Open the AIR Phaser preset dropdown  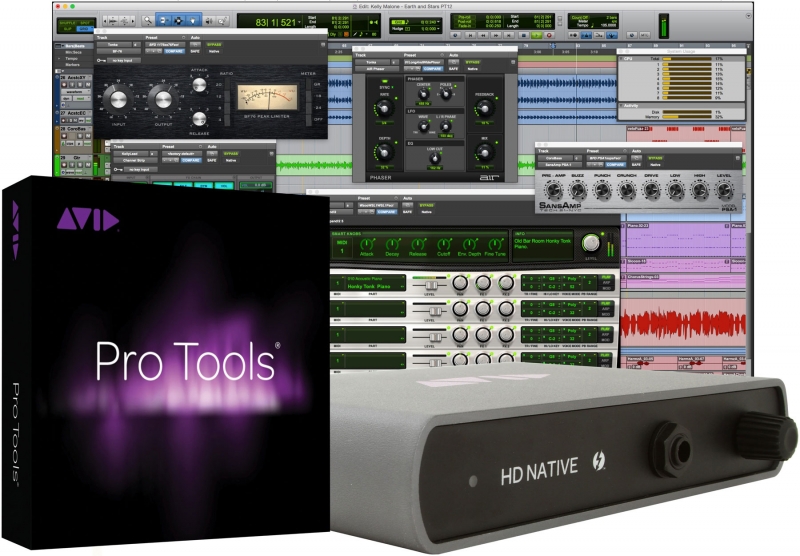(x=423, y=62)
